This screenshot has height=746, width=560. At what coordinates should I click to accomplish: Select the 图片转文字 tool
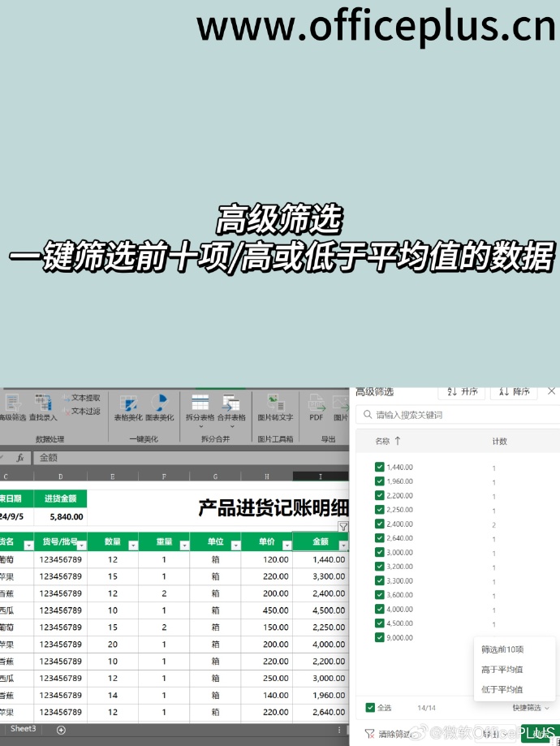click(274, 407)
